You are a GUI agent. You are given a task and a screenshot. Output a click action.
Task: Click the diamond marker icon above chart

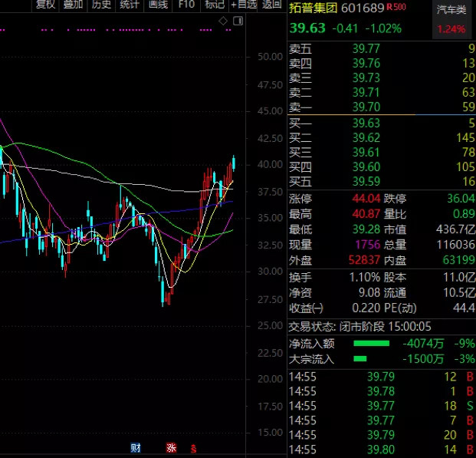click(x=223, y=21)
